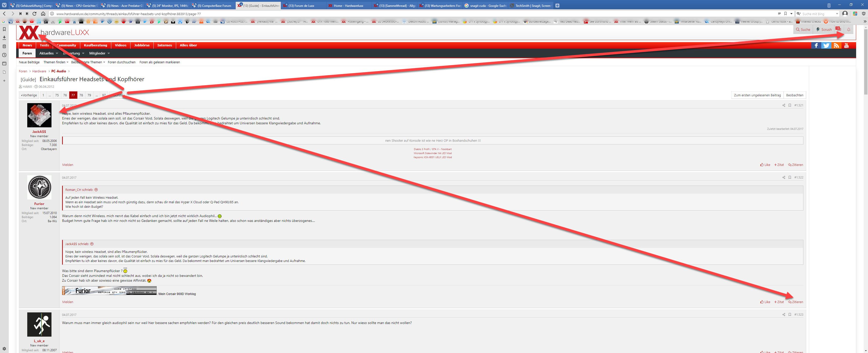Go to page 78 of the thread
Viewport: 868px width, 353px height.
tap(81, 95)
